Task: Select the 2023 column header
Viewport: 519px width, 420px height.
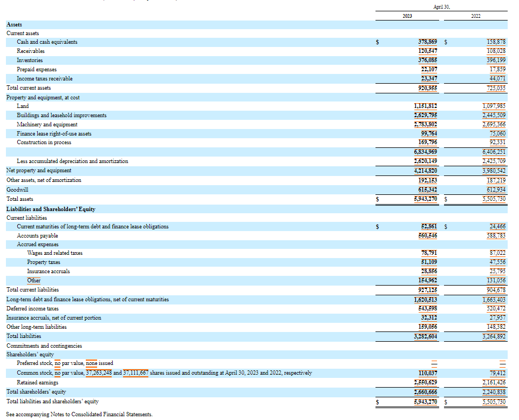Action: pyautogui.click(x=407, y=16)
